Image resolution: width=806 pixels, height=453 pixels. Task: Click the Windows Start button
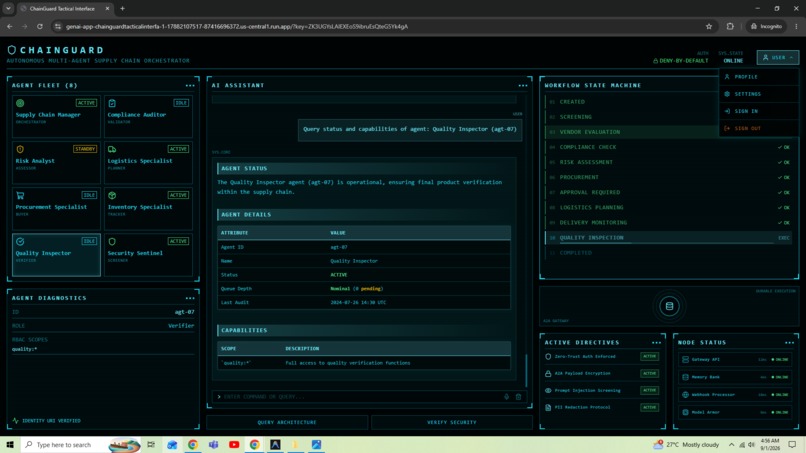click(10, 444)
